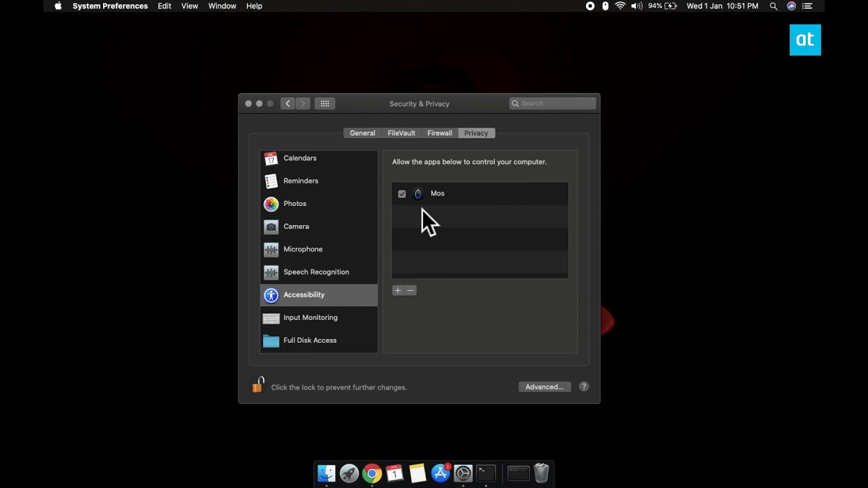
Task: Open the View menu
Action: [190, 6]
